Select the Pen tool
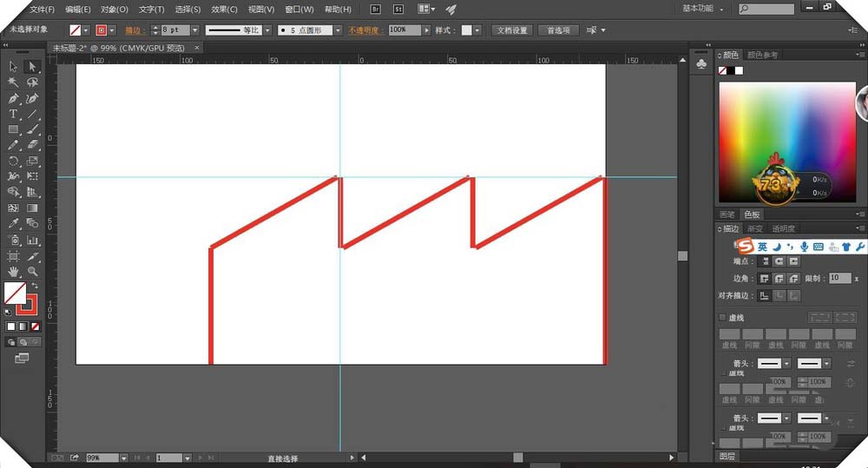This screenshot has height=468, width=868. tap(13, 99)
